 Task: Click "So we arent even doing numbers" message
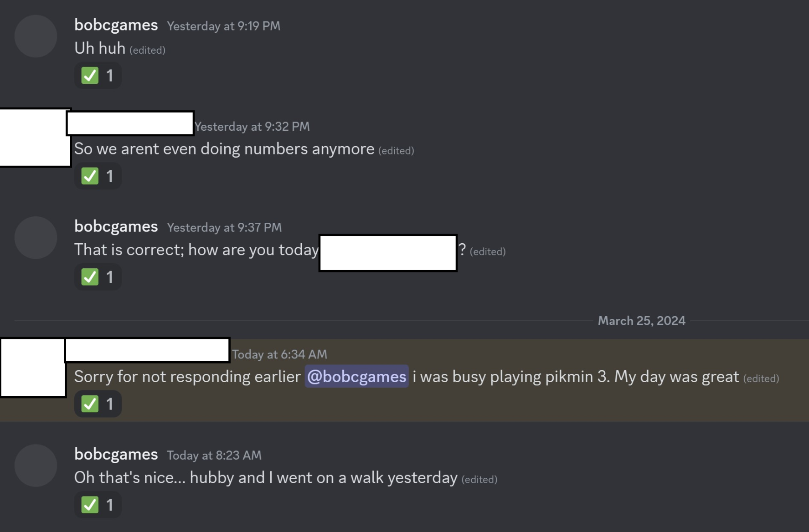click(224, 149)
